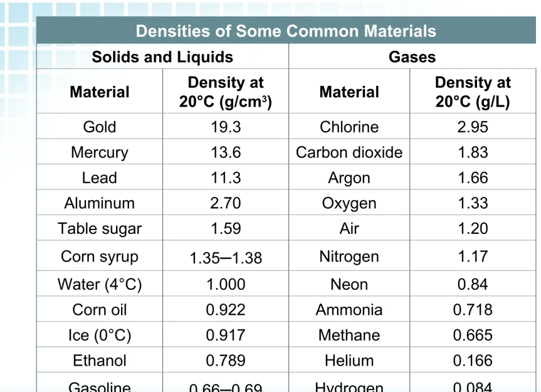
Task: Select the Chlorine gas cell
Action: (349, 127)
